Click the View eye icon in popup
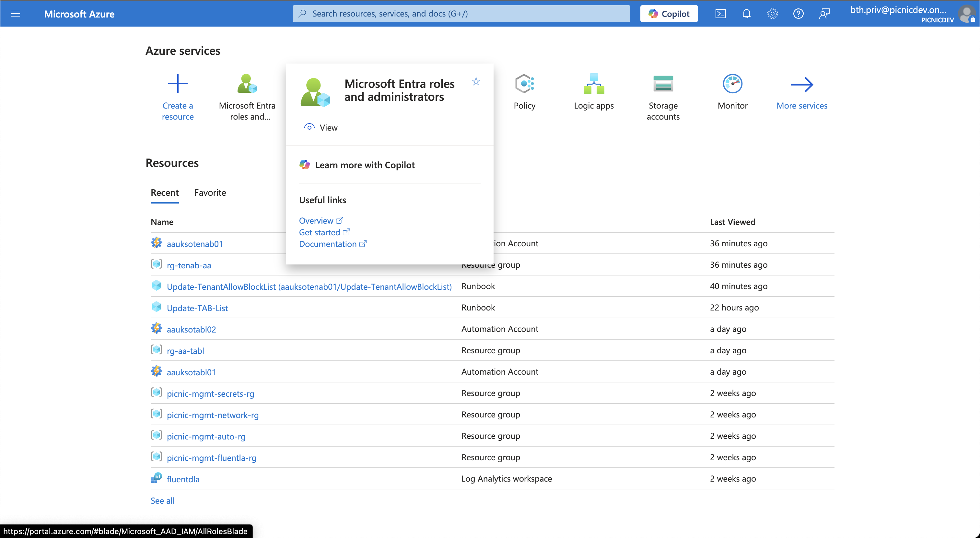The image size is (980, 538). click(x=309, y=127)
